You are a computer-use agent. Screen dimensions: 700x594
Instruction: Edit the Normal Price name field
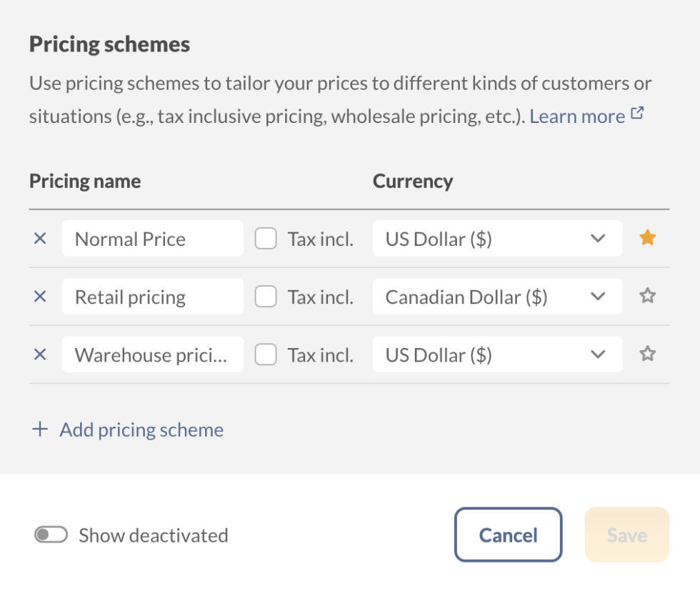[152, 238]
